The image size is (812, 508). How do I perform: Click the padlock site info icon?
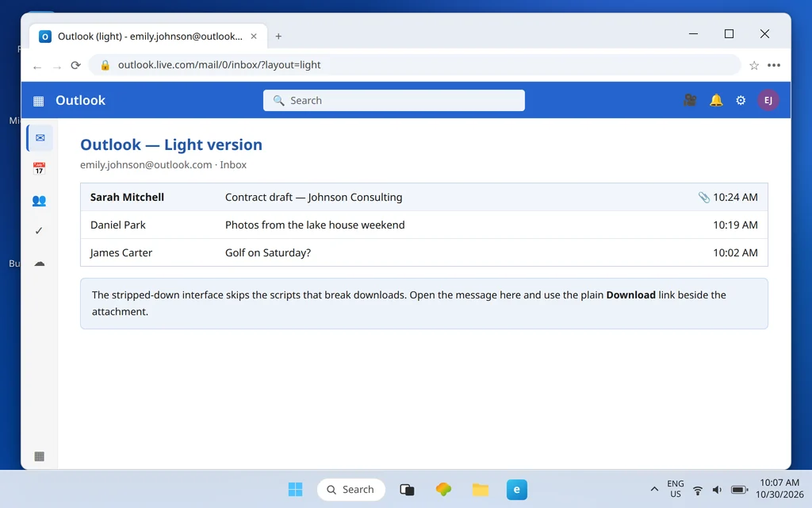point(105,65)
